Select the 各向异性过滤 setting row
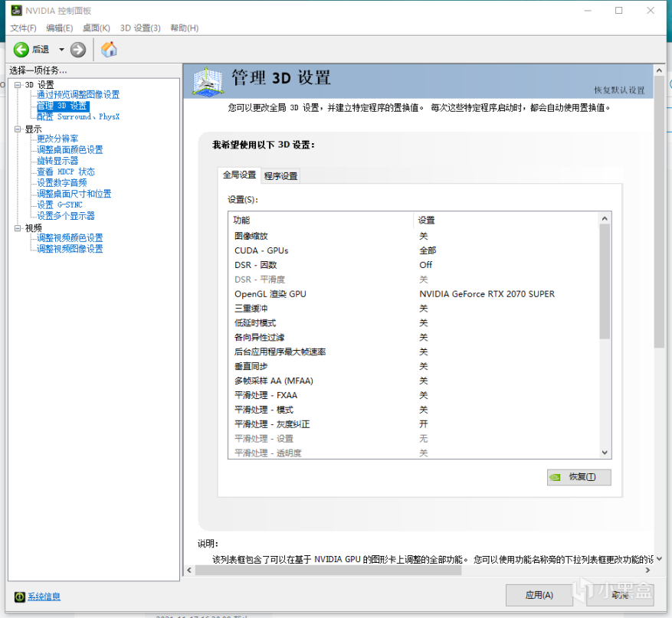 tap(413, 338)
